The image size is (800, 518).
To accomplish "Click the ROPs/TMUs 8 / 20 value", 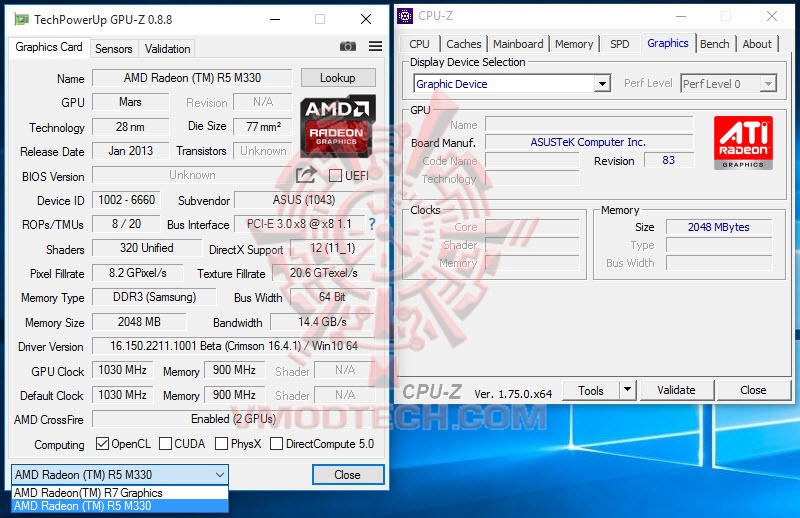I will (127, 224).
